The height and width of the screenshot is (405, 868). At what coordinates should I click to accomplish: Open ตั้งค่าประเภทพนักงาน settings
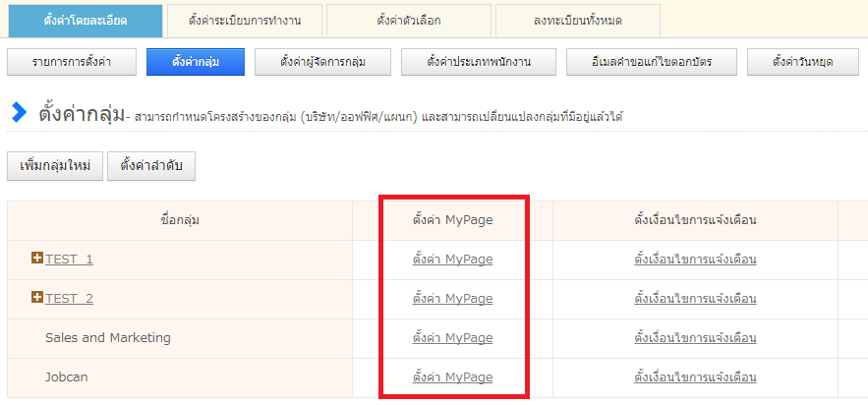click(x=479, y=62)
